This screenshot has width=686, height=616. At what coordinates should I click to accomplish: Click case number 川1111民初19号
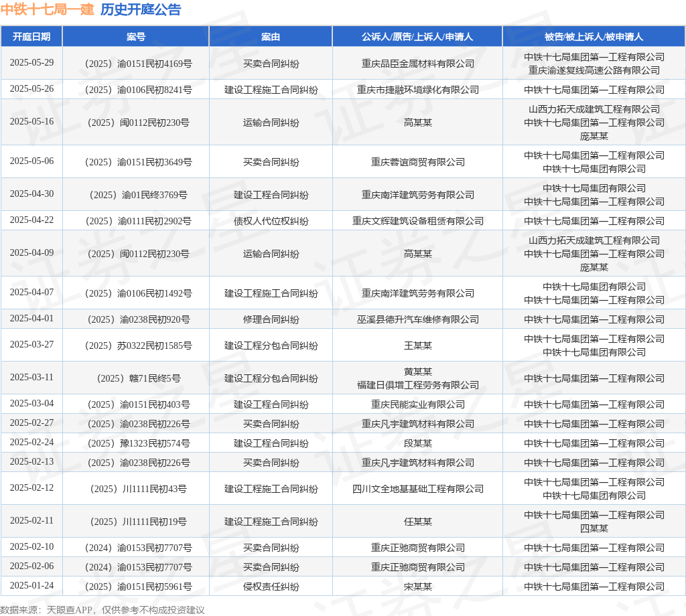[x=138, y=522]
